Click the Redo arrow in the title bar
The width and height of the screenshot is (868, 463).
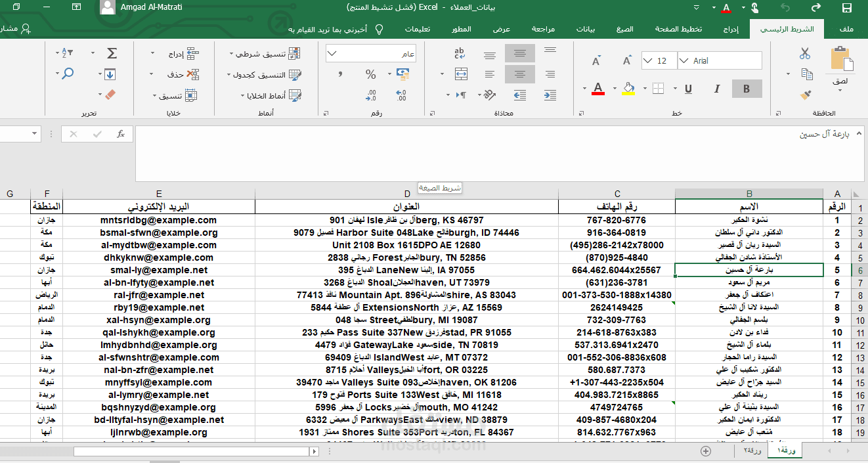click(816, 7)
